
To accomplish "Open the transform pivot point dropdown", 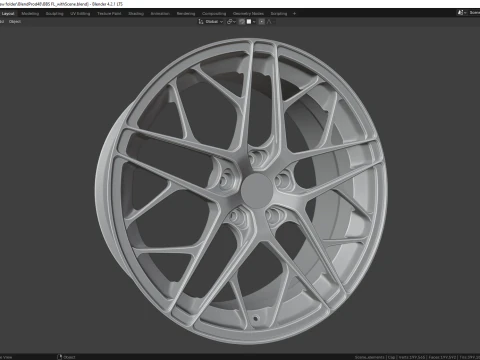I will coord(231,22).
